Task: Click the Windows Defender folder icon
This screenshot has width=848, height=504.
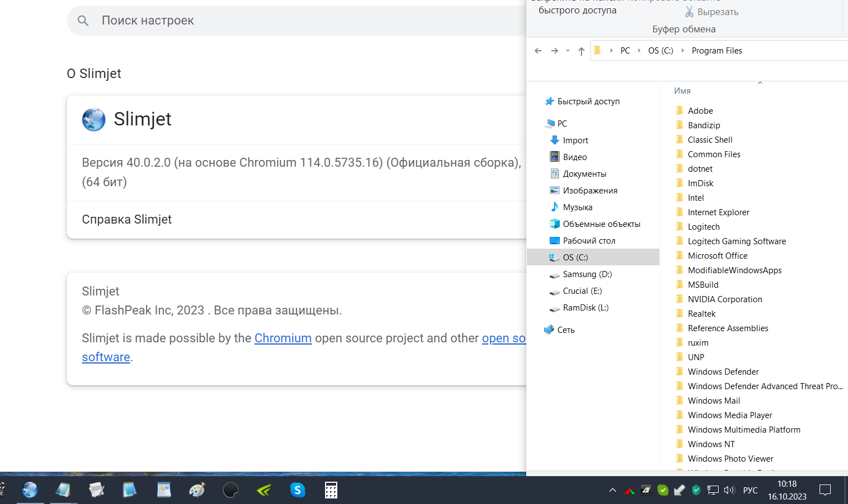Action: coord(680,371)
